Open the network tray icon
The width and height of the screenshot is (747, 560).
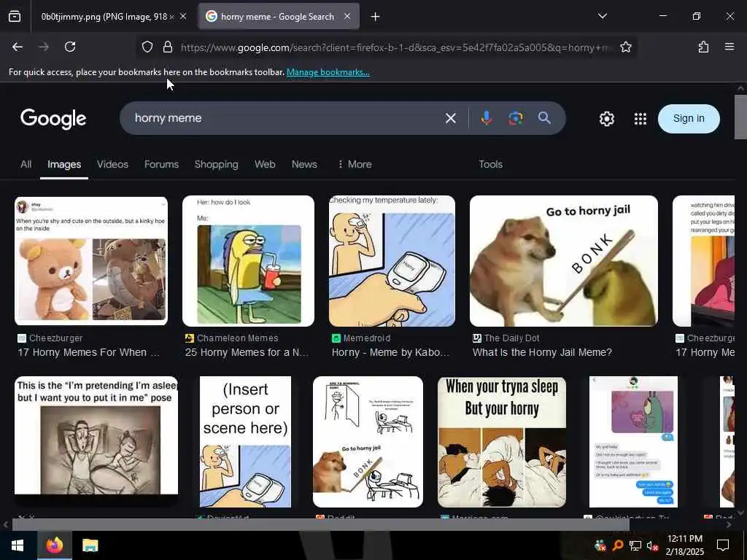click(x=635, y=545)
